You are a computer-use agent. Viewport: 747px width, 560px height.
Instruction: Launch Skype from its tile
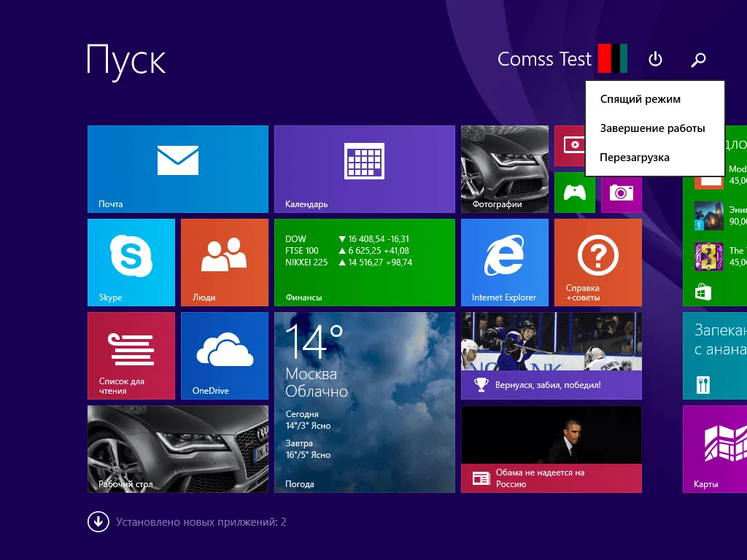(x=131, y=262)
